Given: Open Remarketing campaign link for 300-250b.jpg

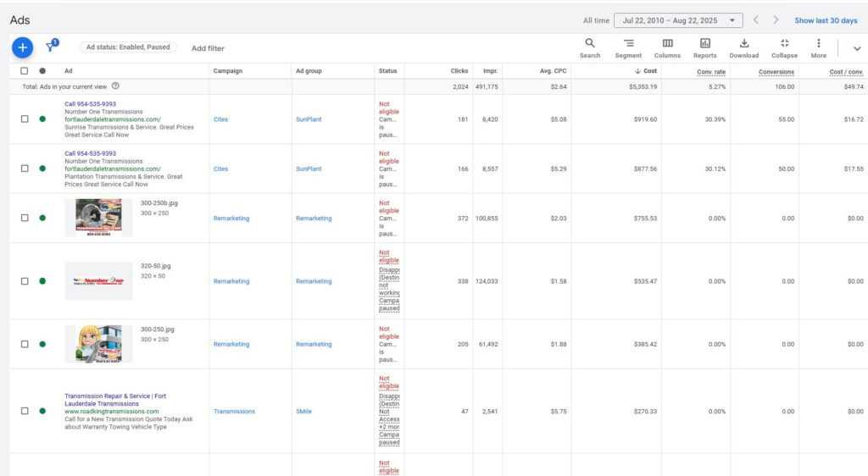Looking at the screenshot, I should pyautogui.click(x=231, y=219).
